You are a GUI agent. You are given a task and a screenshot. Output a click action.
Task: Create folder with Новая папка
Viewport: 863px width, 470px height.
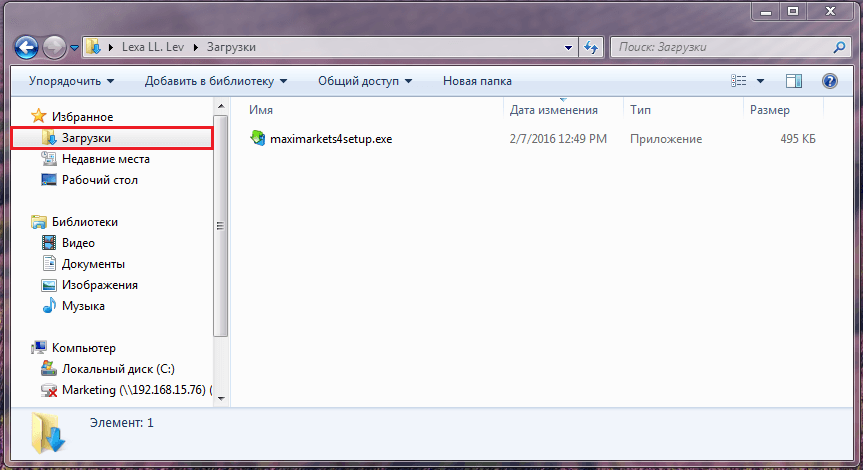[x=477, y=81]
